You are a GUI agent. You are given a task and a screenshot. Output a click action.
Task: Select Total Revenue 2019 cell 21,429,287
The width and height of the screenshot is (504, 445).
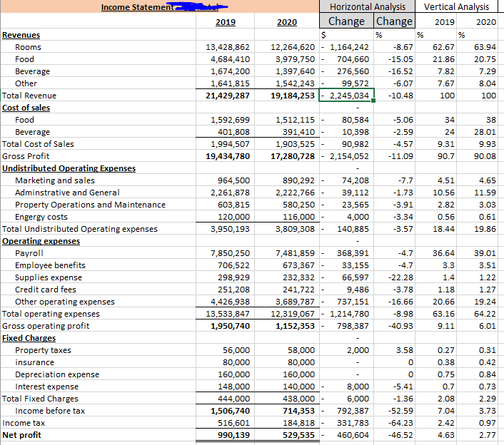coord(228,96)
